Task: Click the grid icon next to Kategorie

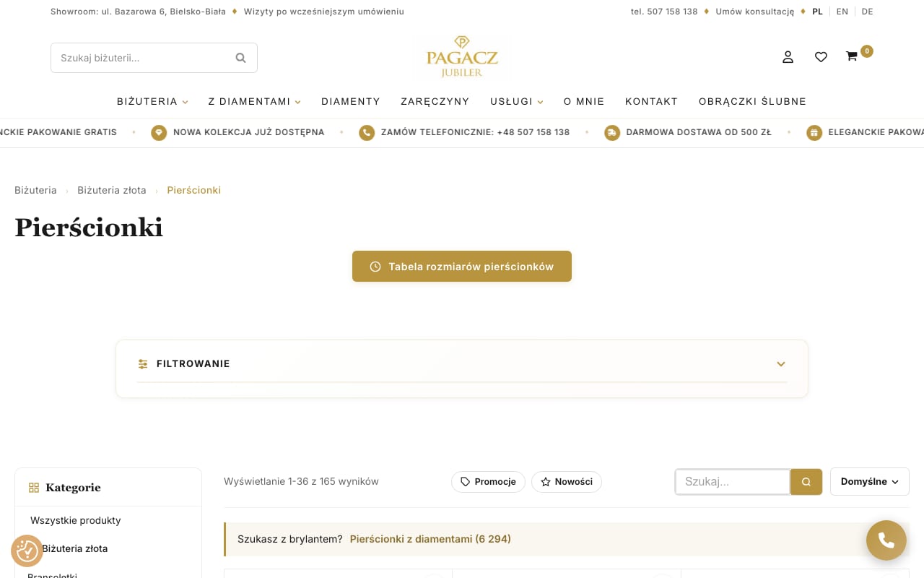Action: click(34, 488)
